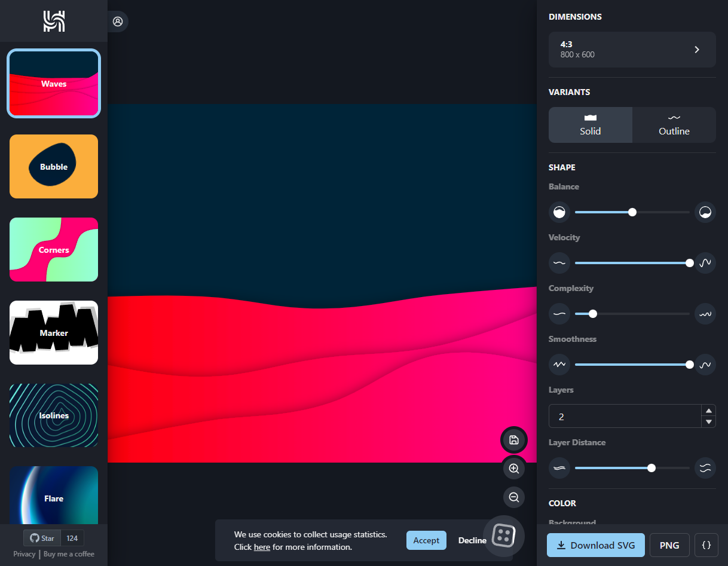Randomize design with the dice button
The image size is (728, 566).
(x=503, y=536)
